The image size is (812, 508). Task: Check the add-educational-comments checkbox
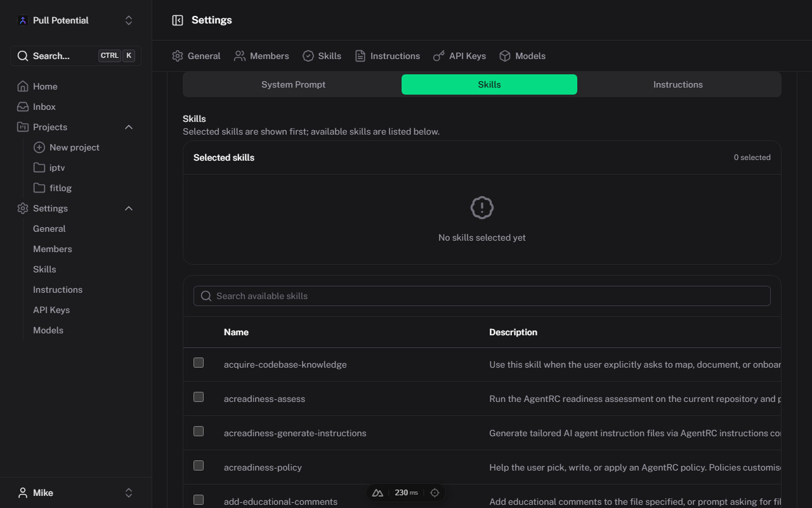[199, 500]
